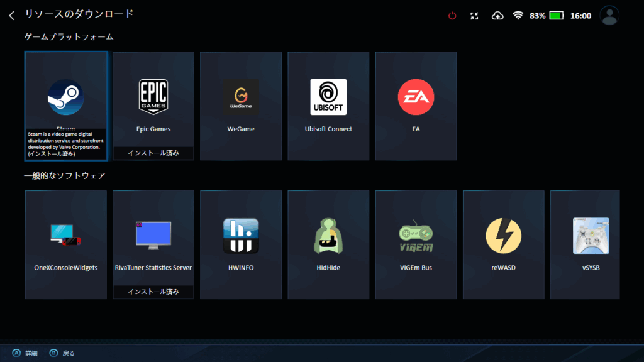Go back using the left arrow icon

coord(11,16)
